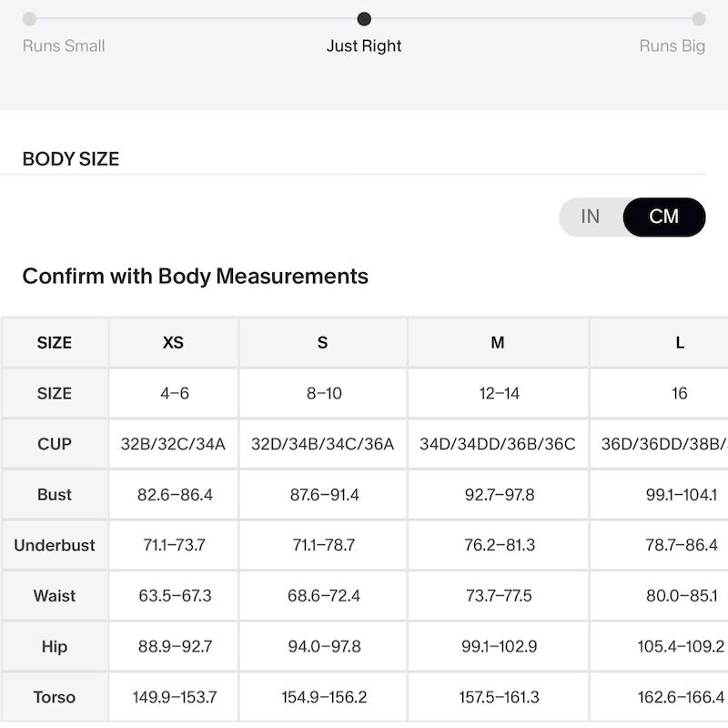The height and width of the screenshot is (728, 728).
Task: Click the Runs Big dot on fit slider
Action: [x=699, y=19]
